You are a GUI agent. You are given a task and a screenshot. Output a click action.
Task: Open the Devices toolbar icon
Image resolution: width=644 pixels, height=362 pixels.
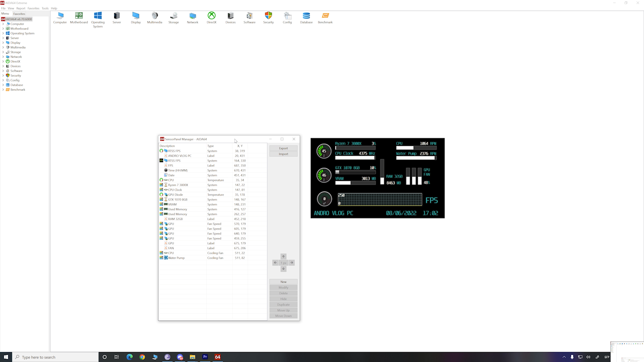(230, 18)
